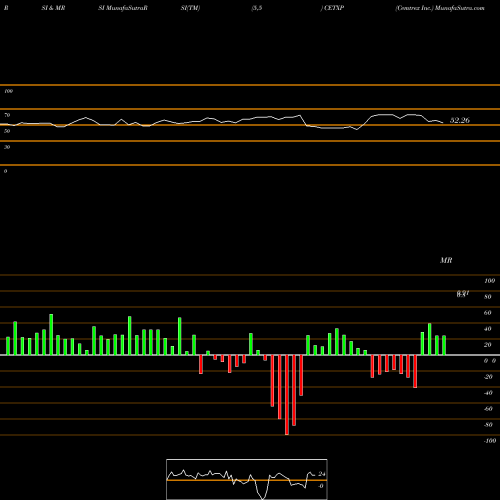This screenshot has width=500, height=500.
Task: Click the MR axis label 80 on the right
Action: (488, 297)
